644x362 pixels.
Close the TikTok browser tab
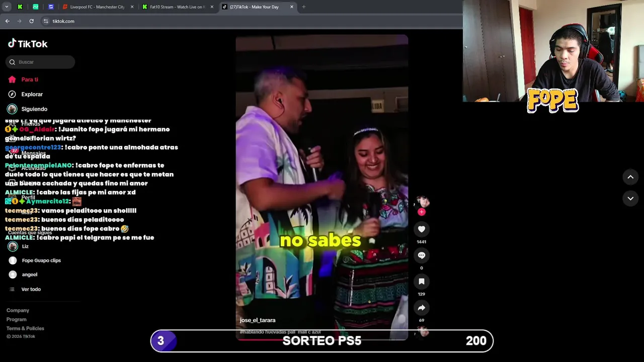tap(292, 7)
